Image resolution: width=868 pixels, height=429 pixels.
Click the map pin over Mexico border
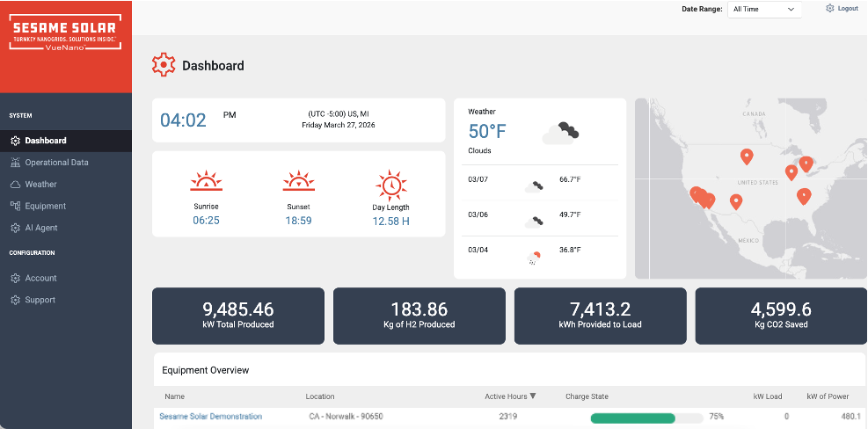click(x=736, y=202)
